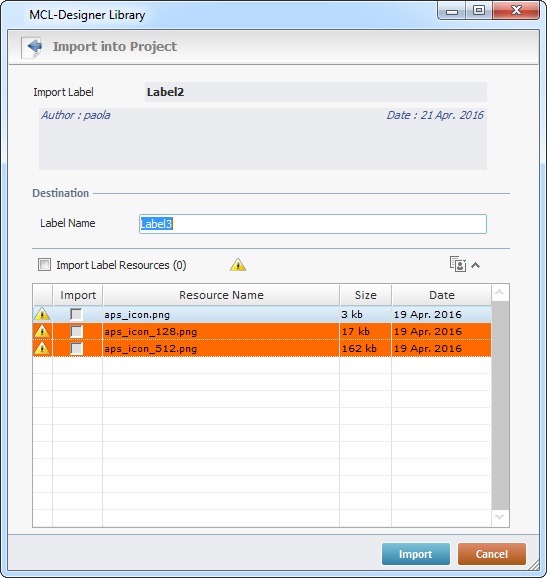The height and width of the screenshot is (578, 547).
Task: Click the minimize window icon
Action: 452,11
